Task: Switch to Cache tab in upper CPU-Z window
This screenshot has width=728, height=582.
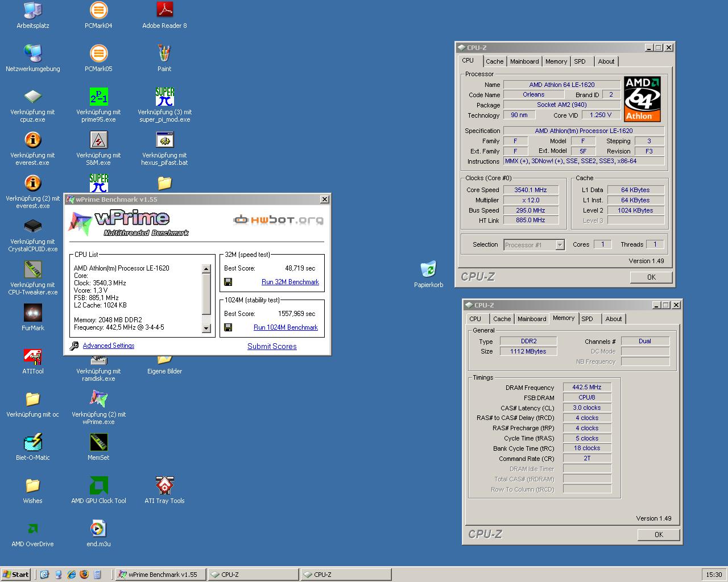Action: [x=494, y=61]
